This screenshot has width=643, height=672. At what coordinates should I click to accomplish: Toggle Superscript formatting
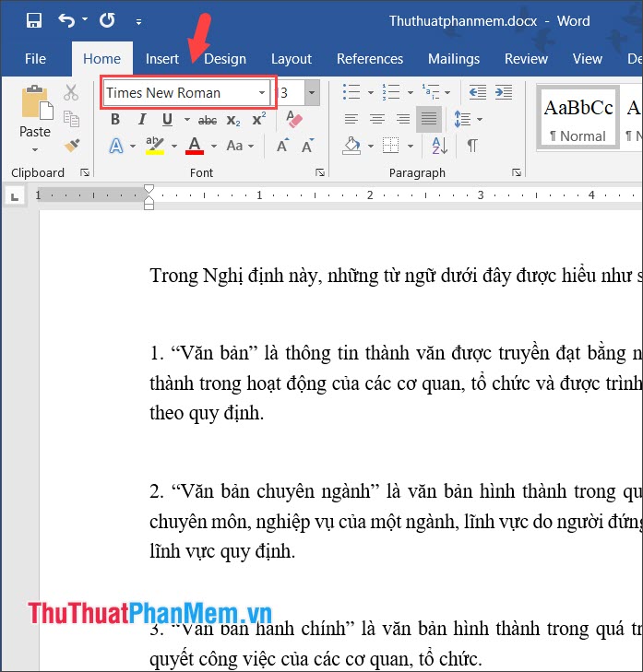click(x=259, y=119)
